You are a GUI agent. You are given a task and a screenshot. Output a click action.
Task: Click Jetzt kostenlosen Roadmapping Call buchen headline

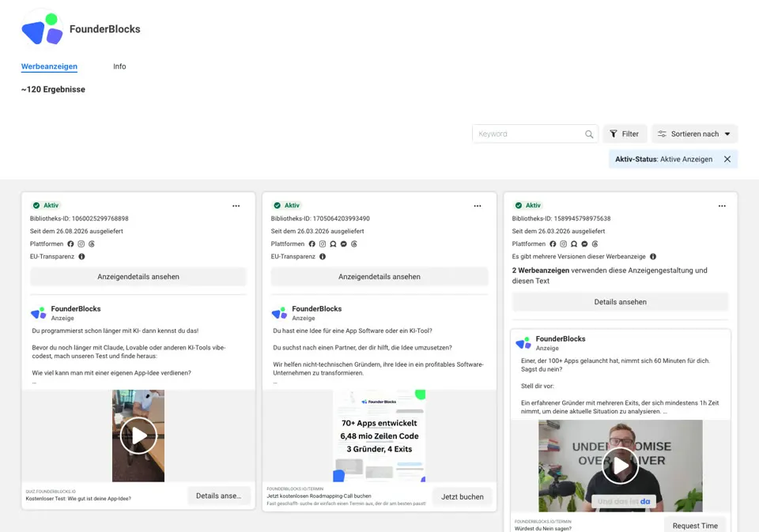(x=319, y=496)
